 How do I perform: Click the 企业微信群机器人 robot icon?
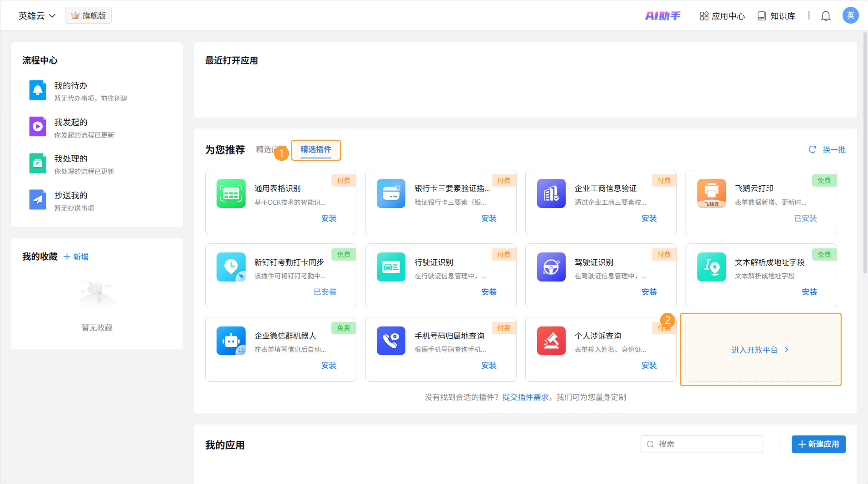(231, 340)
